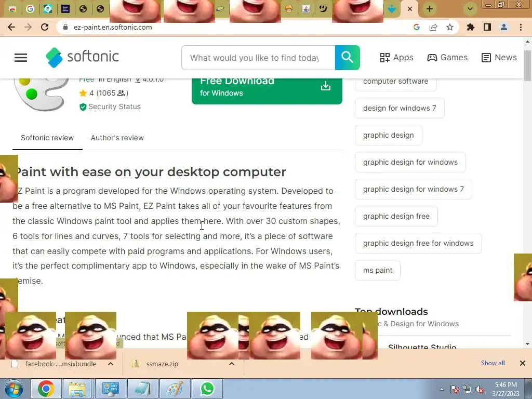
Task: Open a new browser tab
Action: [x=430, y=9]
